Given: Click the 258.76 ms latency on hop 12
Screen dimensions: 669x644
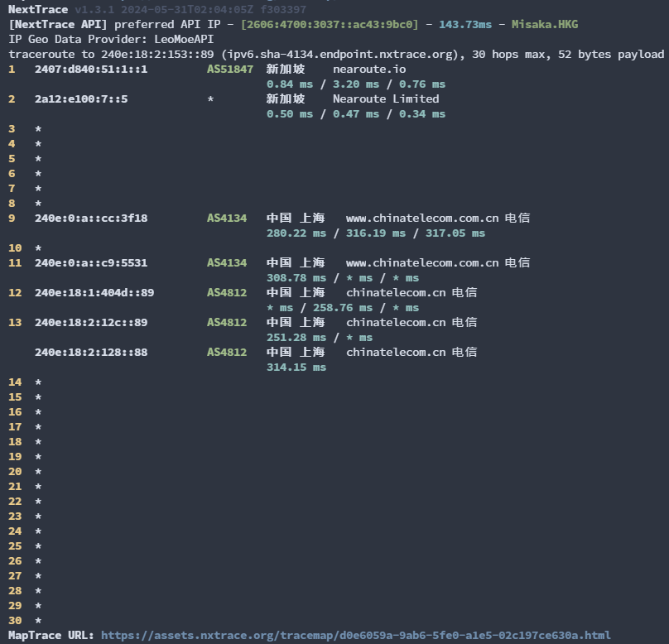Looking at the screenshot, I should tap(343, 307).
